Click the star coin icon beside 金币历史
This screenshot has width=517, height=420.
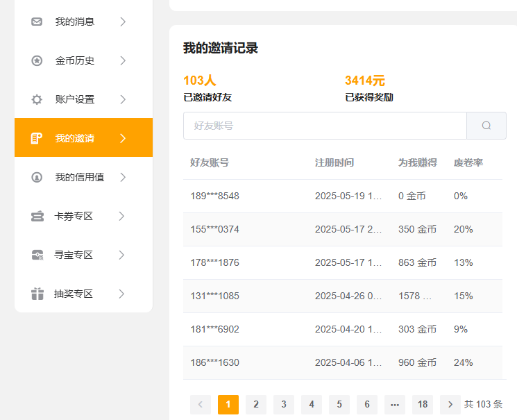(37, 60)
